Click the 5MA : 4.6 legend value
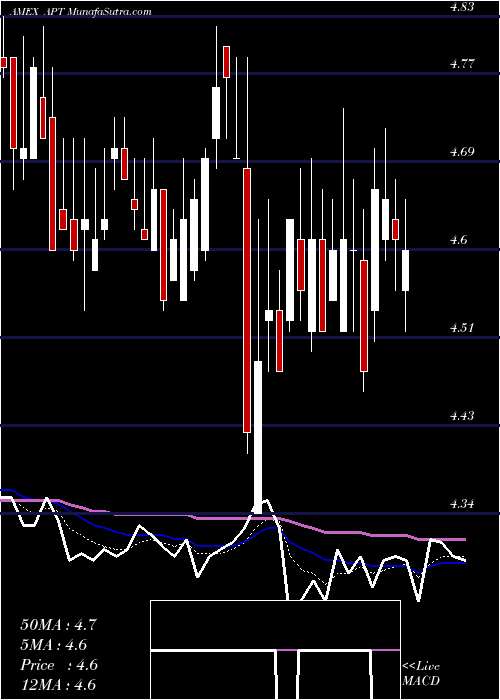 tap(54, 645)
